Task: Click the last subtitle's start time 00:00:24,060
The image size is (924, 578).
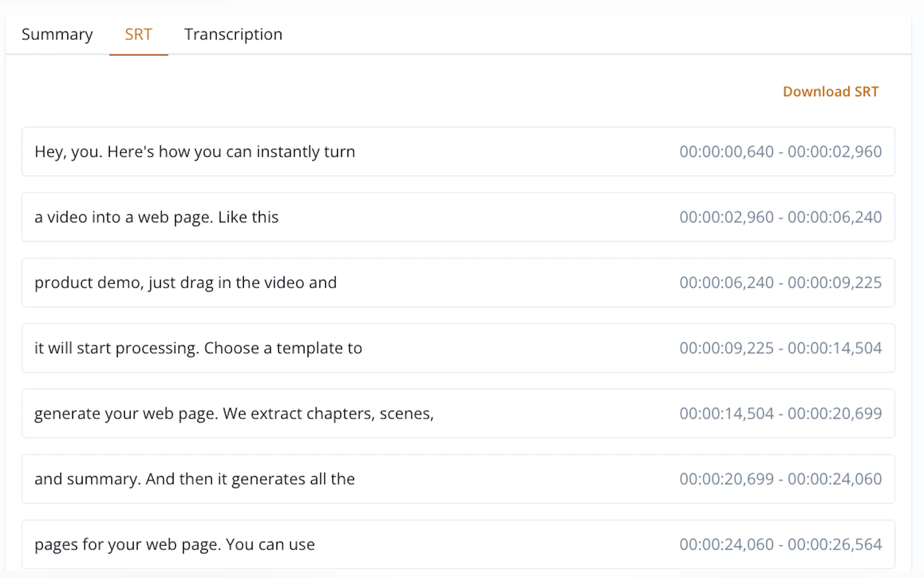Action: (726, 545)
